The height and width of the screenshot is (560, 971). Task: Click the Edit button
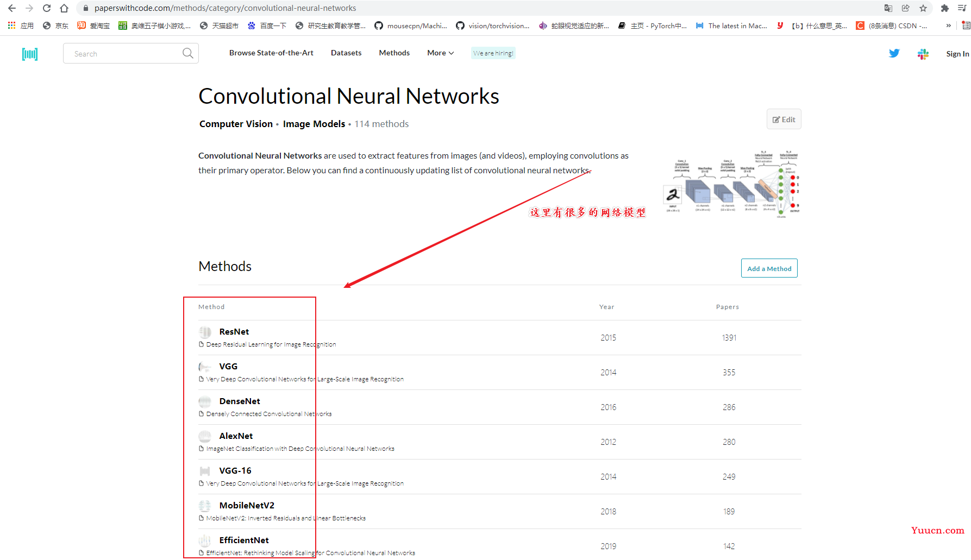pos(784,119)
